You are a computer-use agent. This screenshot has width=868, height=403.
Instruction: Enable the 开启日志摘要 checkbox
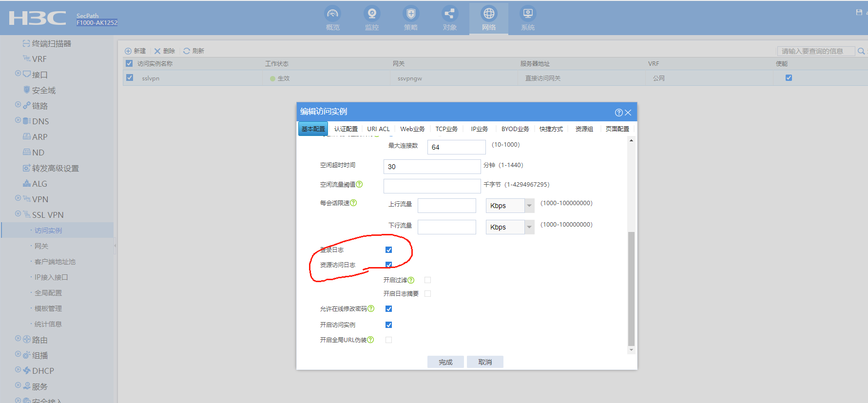pos(427,293)
